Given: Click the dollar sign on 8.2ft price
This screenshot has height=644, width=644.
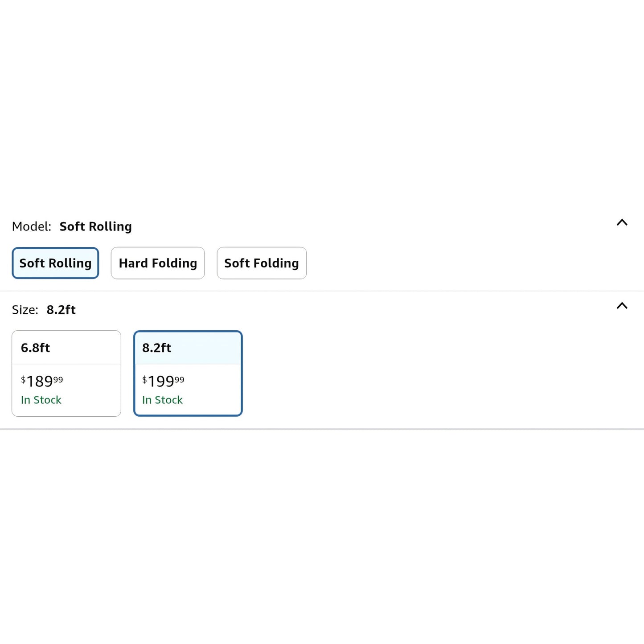Looking at the screenshot, I should 144,380.
